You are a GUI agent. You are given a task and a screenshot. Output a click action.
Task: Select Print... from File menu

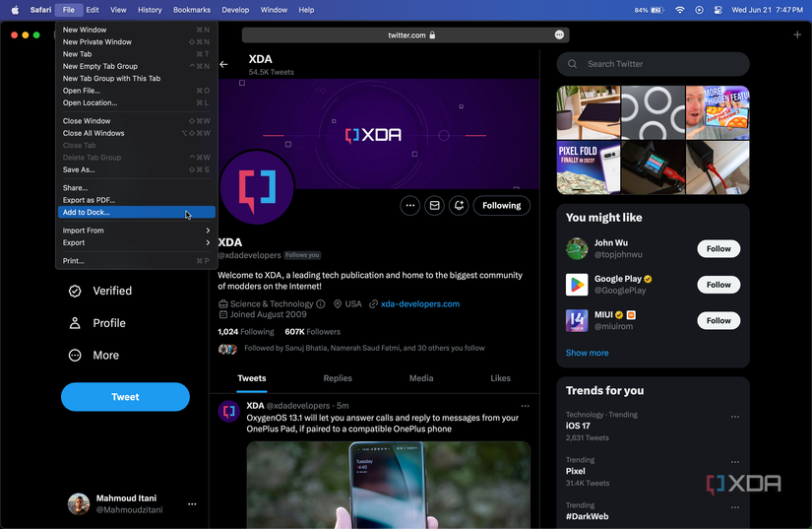coord(136,261)
